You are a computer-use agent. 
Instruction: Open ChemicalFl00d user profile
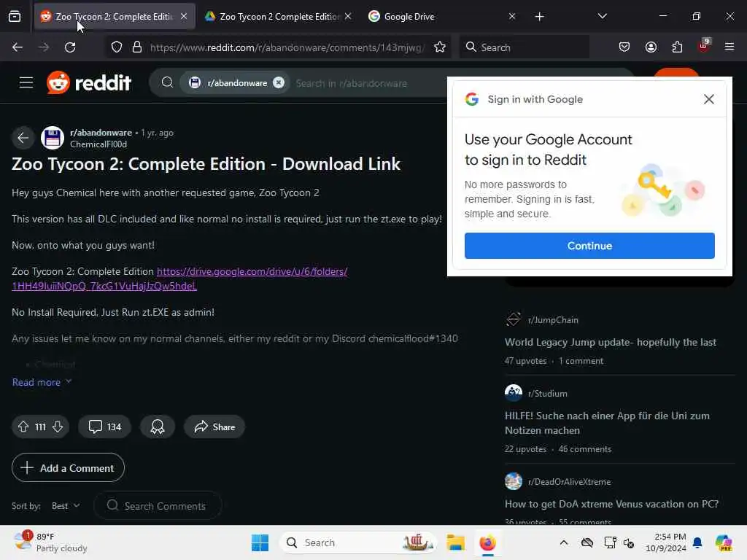(98, 144)
